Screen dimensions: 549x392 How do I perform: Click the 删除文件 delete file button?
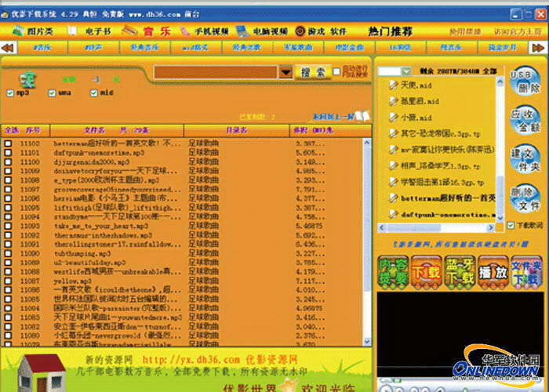525,198
